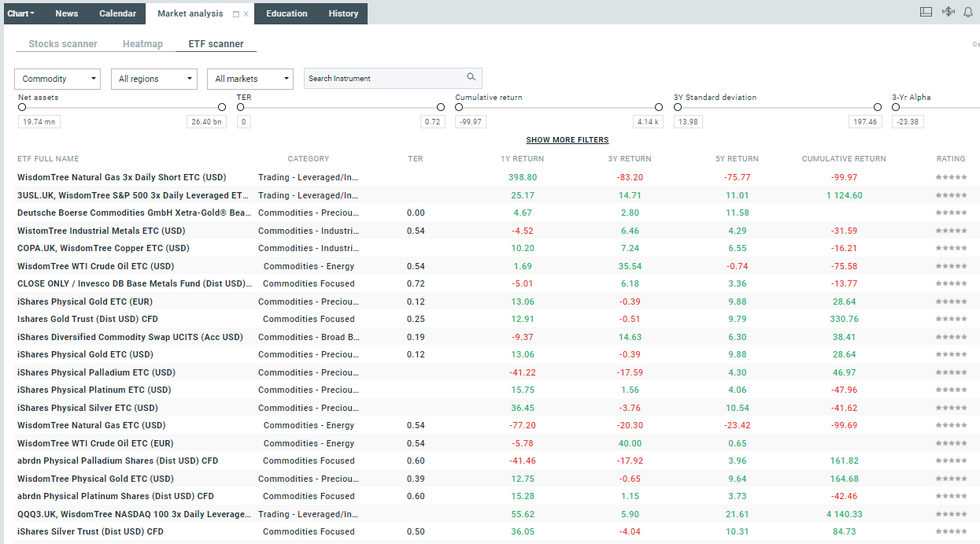The width and height of the screenshot is (980, 544).
Task: Click SHOW MORE FILTERS link
Action: (x=567, y=140)
